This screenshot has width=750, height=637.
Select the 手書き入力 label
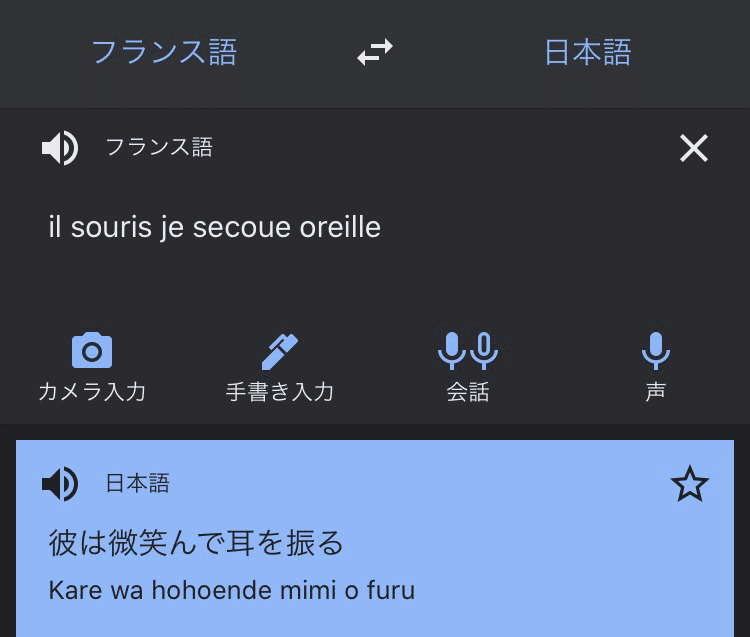pyautogui.click(x=279, y=391)
